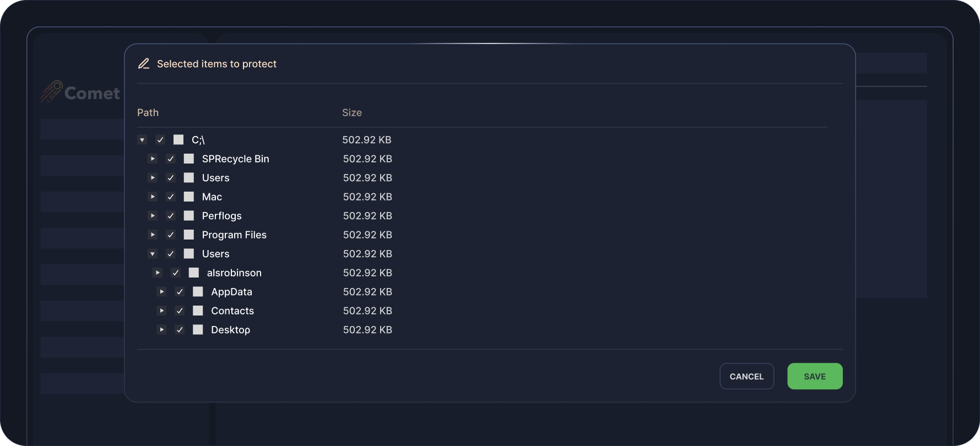The height and width of the screenshot is (446, 980).
Task: Click the folder icon beside Program Files
Action: [189, 235]
